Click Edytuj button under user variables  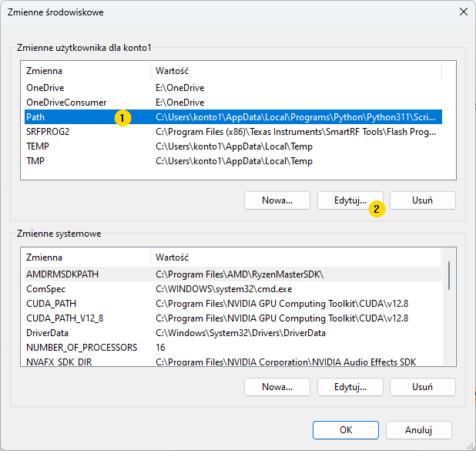point(350,200)
